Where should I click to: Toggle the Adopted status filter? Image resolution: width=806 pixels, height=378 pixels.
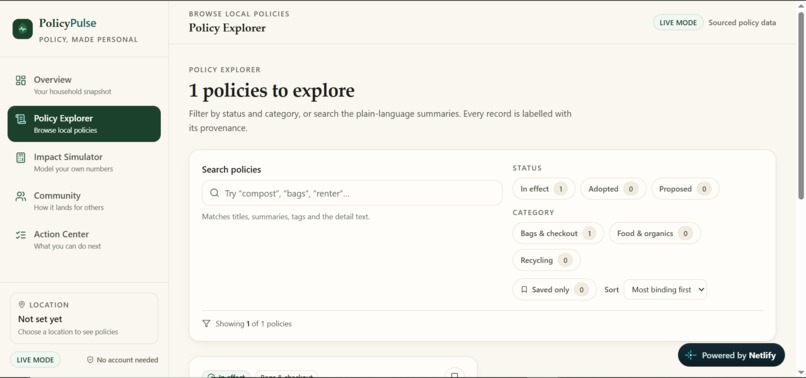(613, 189)
